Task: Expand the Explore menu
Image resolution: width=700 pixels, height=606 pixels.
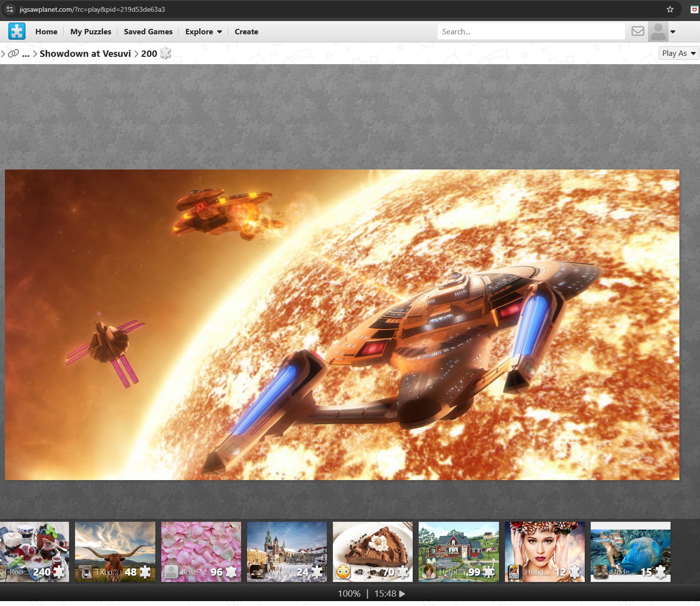Action: point(203,32)
